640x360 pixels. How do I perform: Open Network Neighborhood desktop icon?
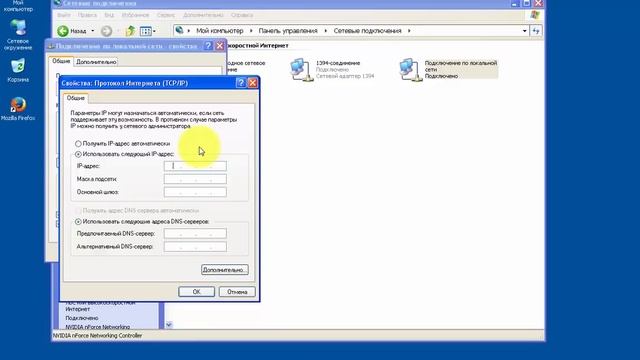pos(18,35)
